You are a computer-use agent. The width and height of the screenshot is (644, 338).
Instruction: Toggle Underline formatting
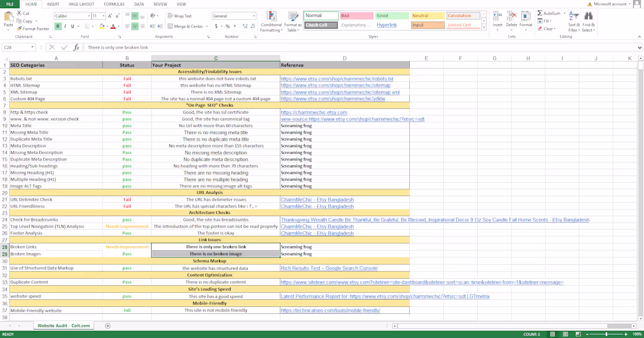click(73, 26)
